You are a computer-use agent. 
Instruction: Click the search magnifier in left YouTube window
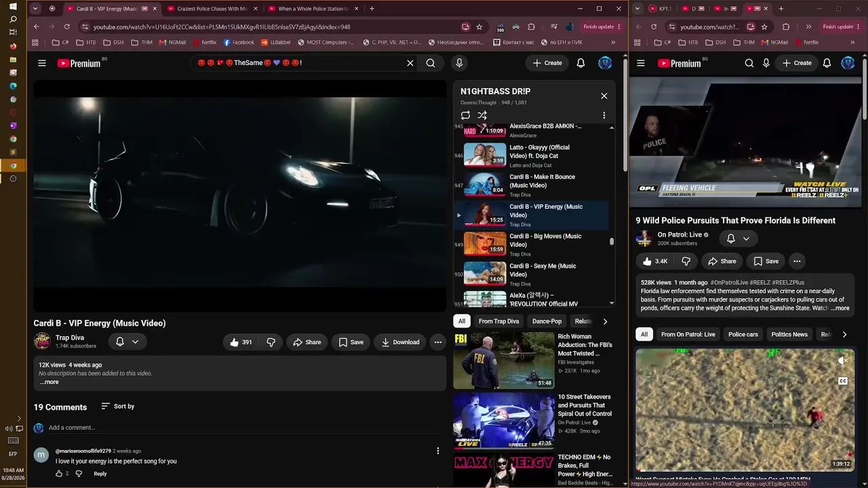(x=431, y=63)
